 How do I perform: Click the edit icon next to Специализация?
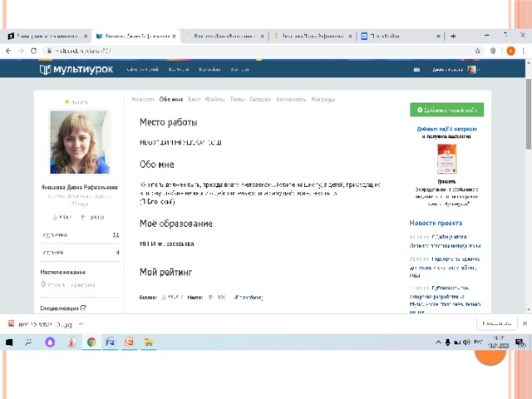[83, 308]
